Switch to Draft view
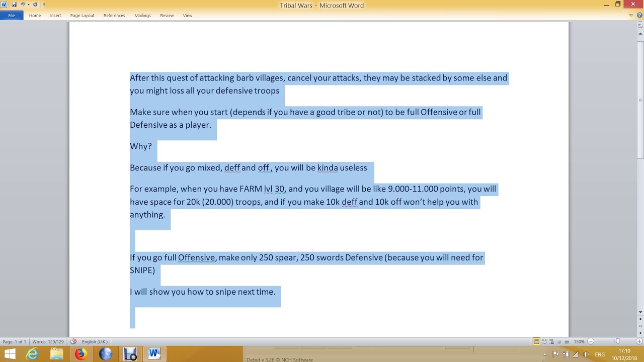Viewport: 644px width, 362px height. point(566,342)
